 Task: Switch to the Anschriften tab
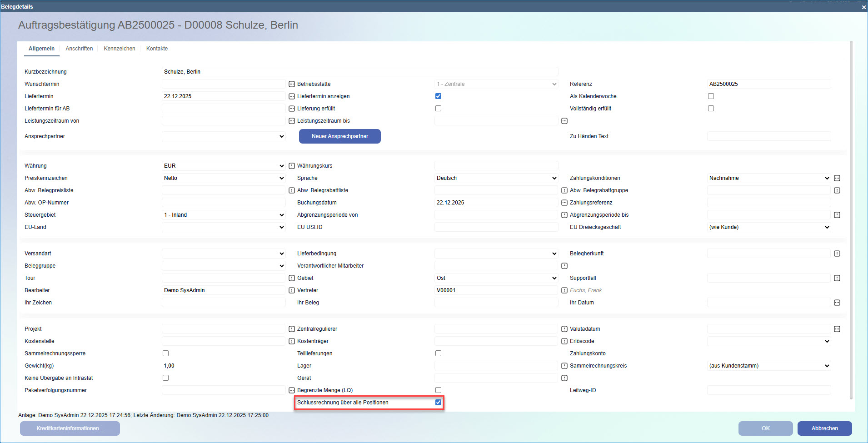(80, 49)
